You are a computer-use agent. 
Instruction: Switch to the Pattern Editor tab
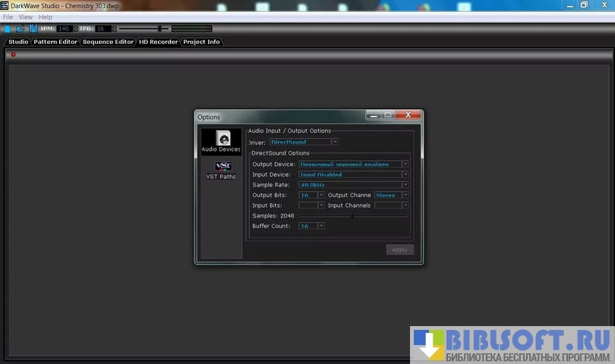tap(55, 42)
